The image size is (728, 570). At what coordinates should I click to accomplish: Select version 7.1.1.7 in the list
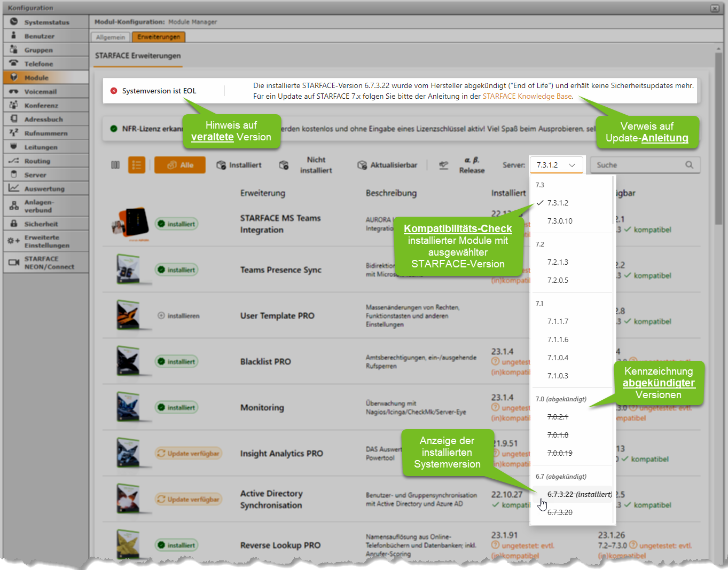coord(572,321)
